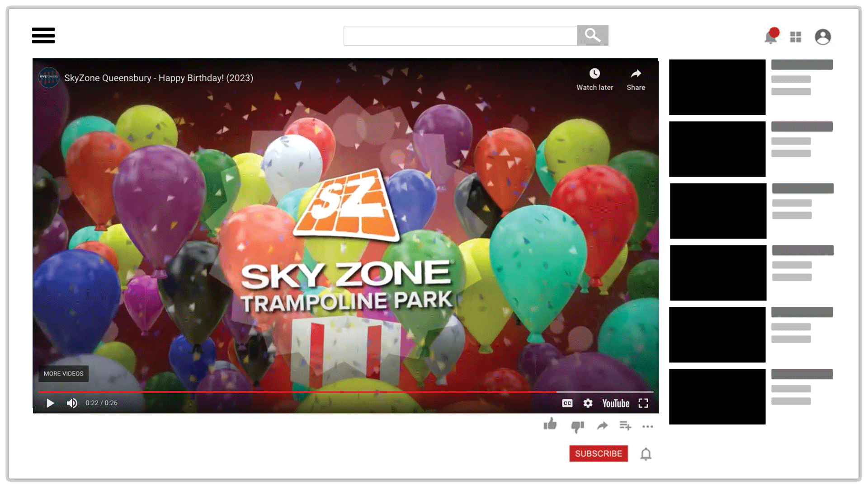Open the player settings gear
This screenshot has height=488, width=868.
coord(588,403)
